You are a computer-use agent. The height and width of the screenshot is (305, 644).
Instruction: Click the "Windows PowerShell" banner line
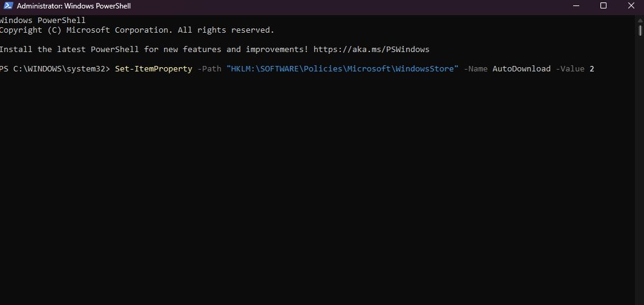click(42, 20)
